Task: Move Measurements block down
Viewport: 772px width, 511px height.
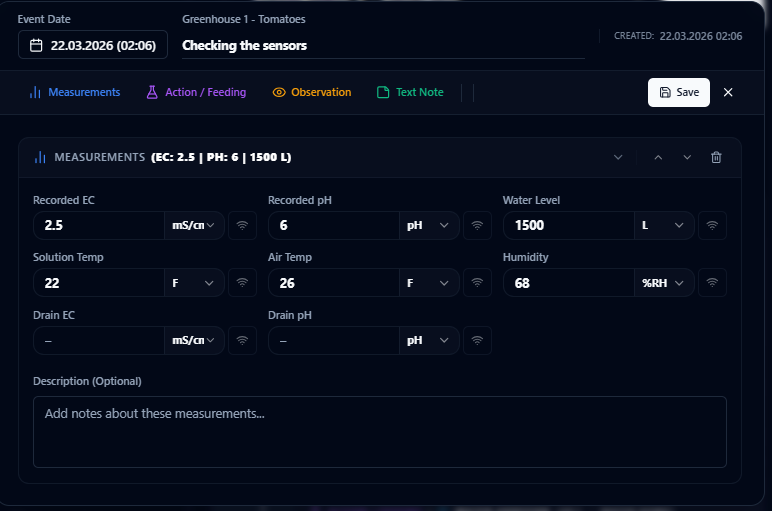Action: [x=687, y=157]
